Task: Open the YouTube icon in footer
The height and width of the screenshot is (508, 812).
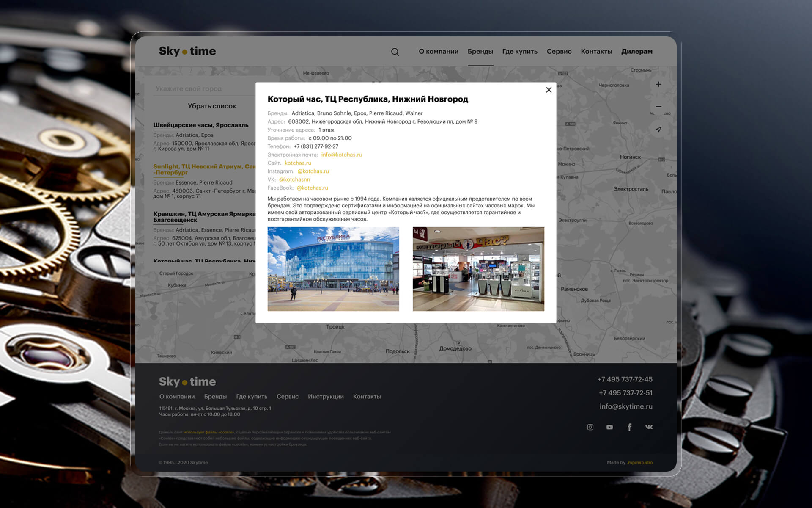Action: (609, 427)
